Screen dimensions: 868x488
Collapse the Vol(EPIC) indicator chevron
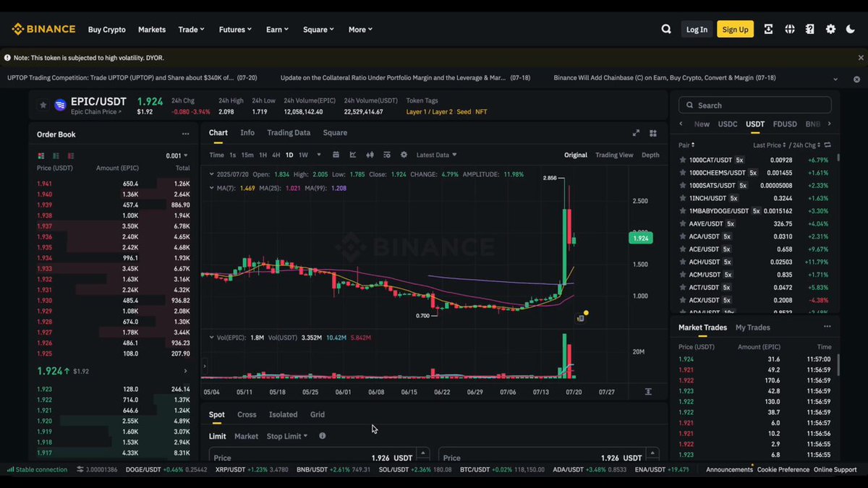[x=211, y=338]
